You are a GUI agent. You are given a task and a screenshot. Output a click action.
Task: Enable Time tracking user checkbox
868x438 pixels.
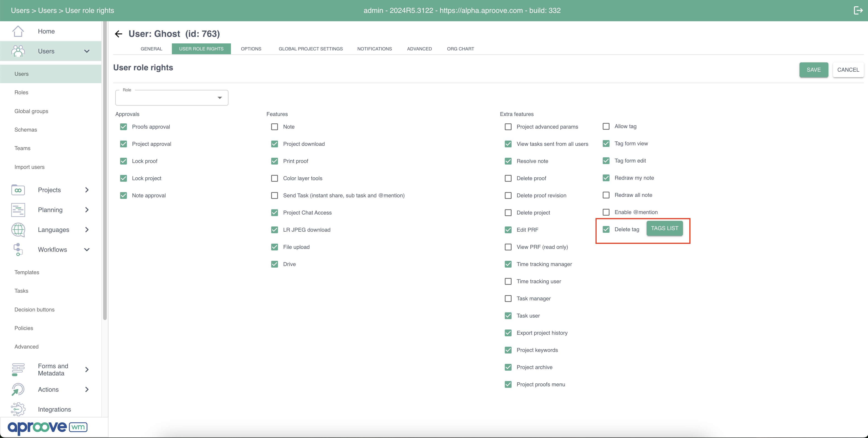coord(508,281)
